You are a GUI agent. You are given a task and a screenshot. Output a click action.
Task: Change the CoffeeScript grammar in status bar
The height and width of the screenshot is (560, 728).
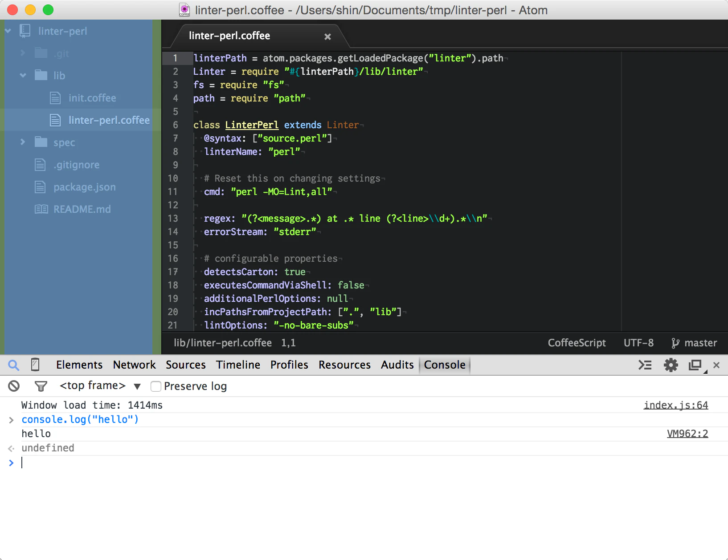pos(577,343)
